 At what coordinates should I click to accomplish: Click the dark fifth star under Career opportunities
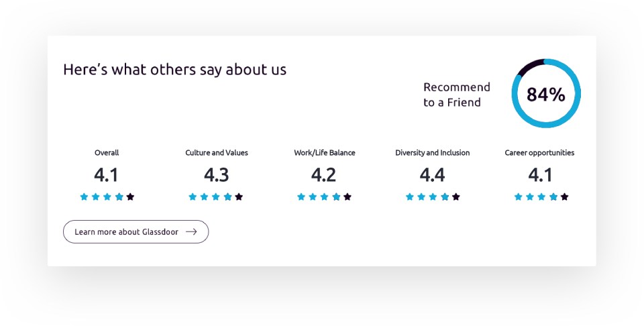(564, 197)
